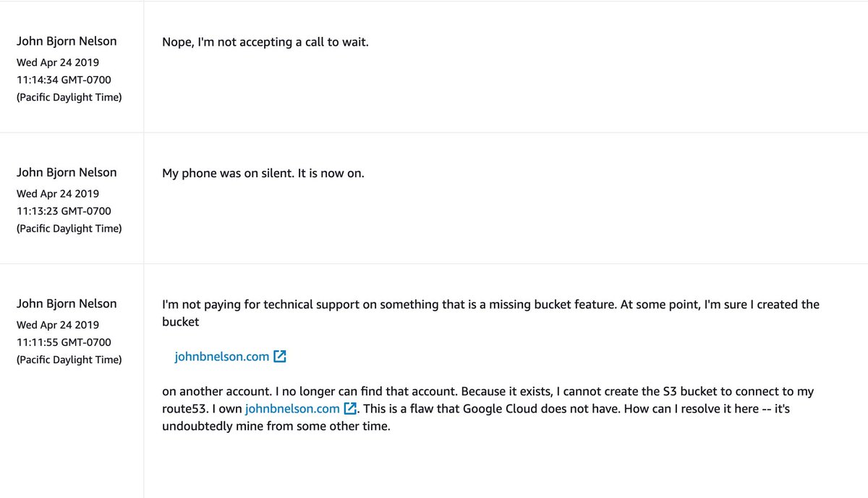The width and height of the screenshot is (868, 498).
Task: Click "(Pacific Daylight Time)" label under 11:13:23
Action: coord(69,228)
